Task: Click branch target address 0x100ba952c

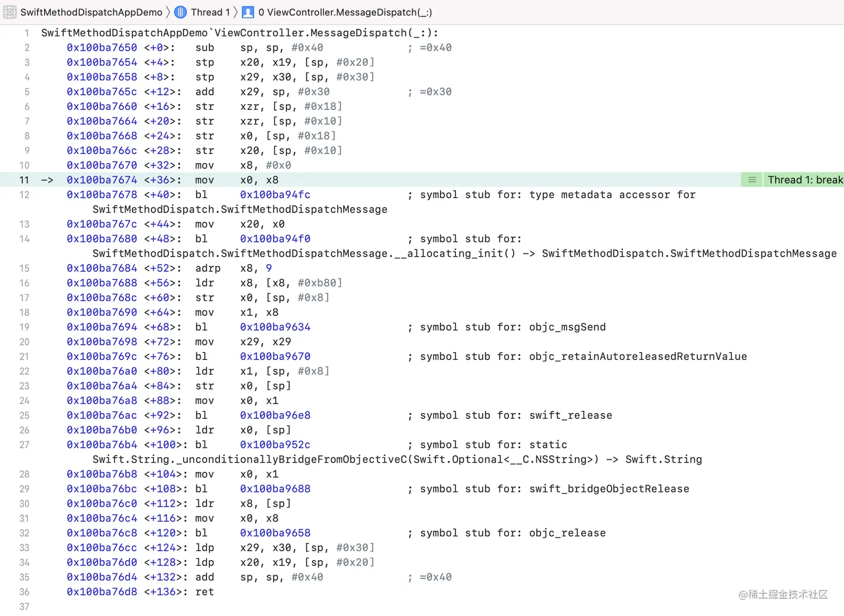Action: [x=275, y=445]
